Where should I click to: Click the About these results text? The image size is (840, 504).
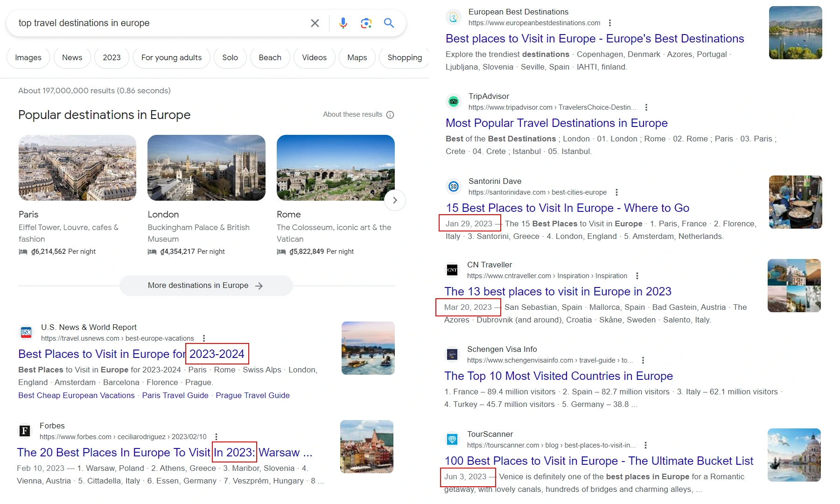(x=352, y=114)
